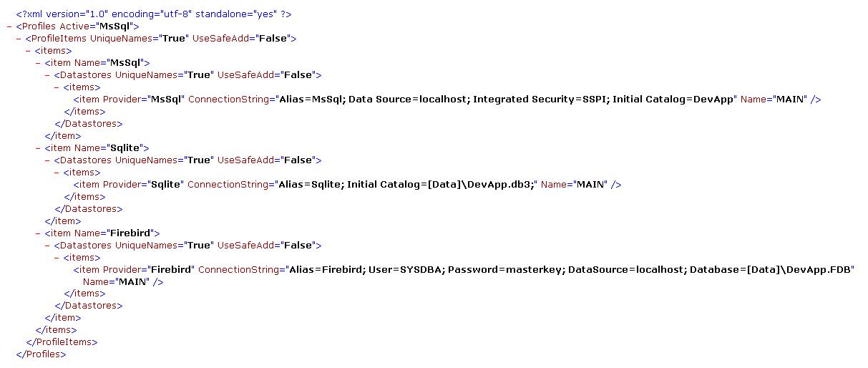868x368 pixels.
Task: Click the closing ProfileItems tag
Action: (62, 342)
